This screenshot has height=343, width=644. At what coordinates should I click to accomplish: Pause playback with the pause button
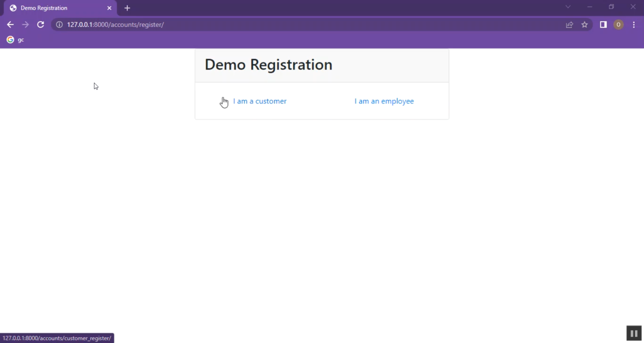point(634,333)
